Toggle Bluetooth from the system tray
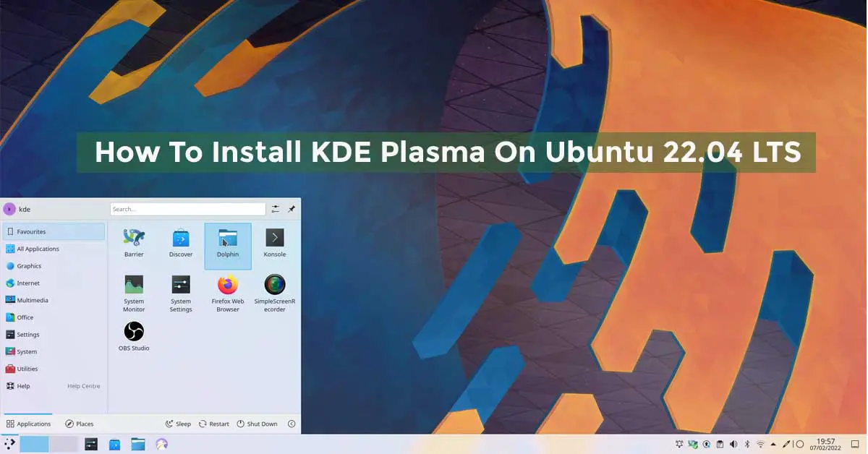Screen dimensions: 868x454 tap(746, 444)
